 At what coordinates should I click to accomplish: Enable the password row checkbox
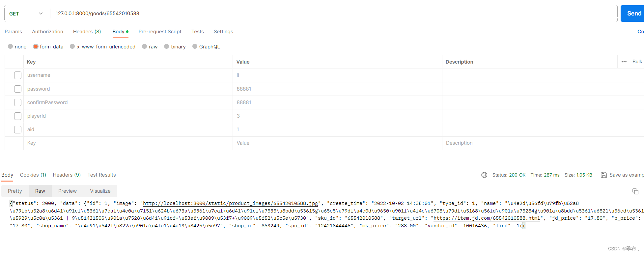[18, 89]
